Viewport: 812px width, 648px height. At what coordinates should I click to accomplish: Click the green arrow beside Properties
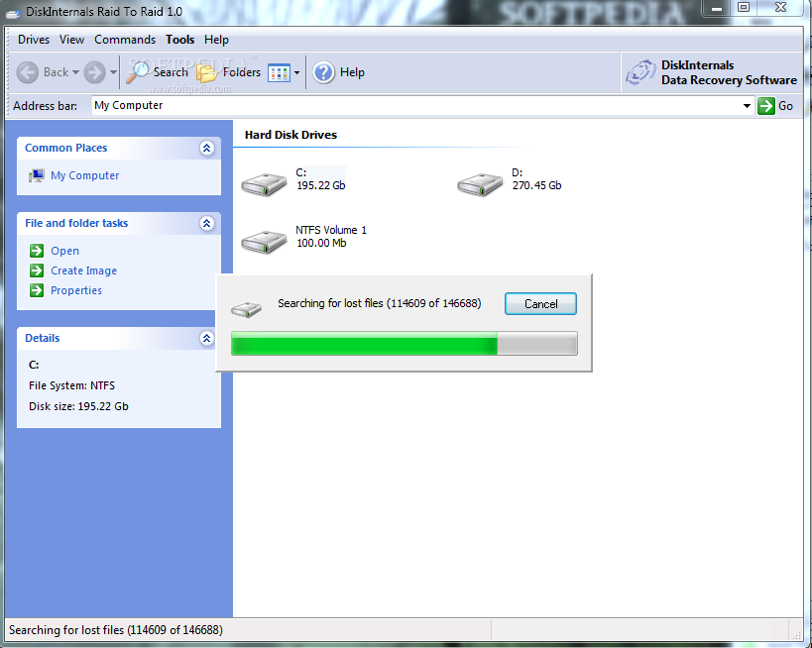tap(37, 290)
